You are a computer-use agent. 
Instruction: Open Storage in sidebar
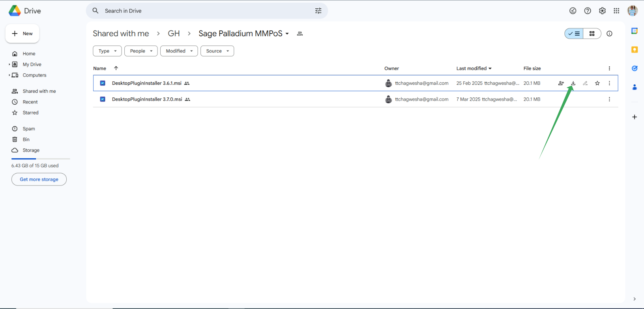point(31,150)
